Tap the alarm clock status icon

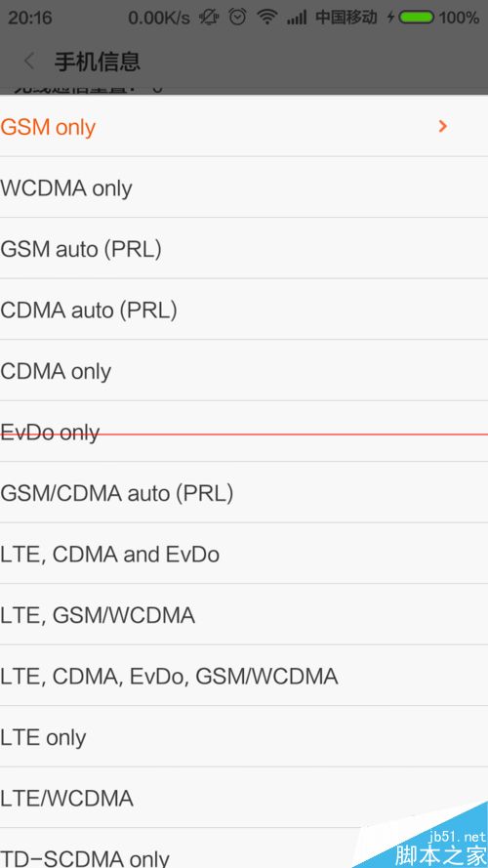[237, 18]
